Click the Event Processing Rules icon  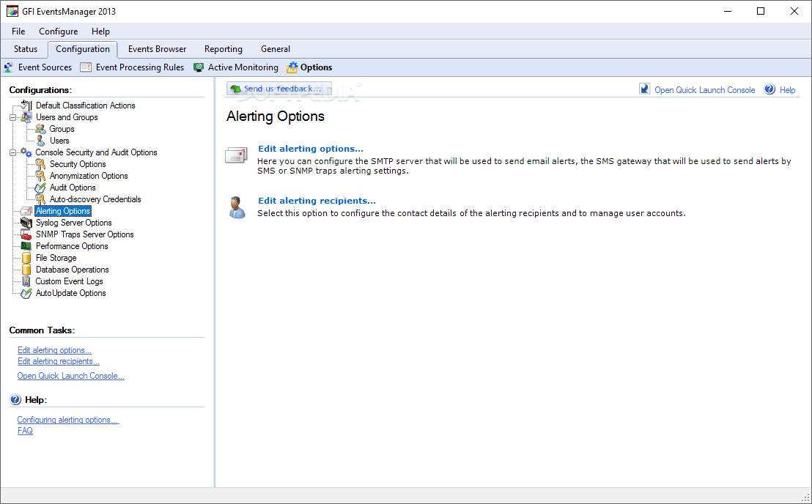tap(86, 67)
